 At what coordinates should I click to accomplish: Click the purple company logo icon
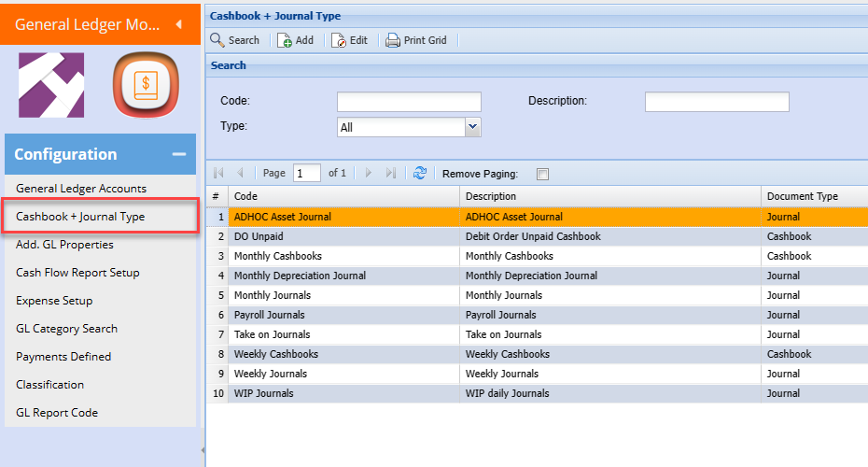(x=51, y=85)
